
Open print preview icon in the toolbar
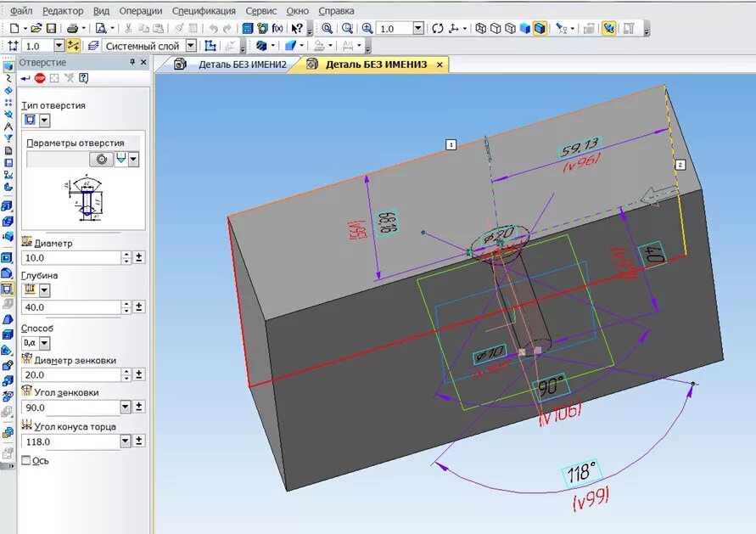click(101, 29)
